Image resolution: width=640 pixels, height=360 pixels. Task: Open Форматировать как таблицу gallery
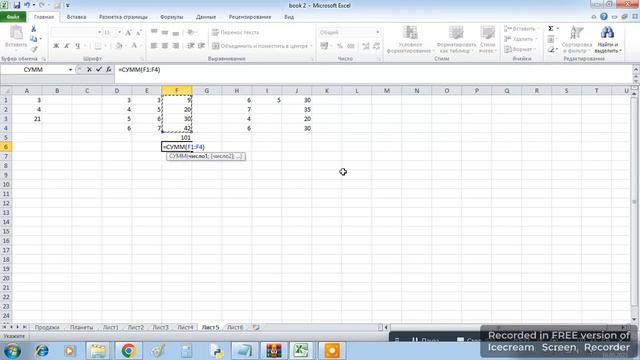coord(456,39)
